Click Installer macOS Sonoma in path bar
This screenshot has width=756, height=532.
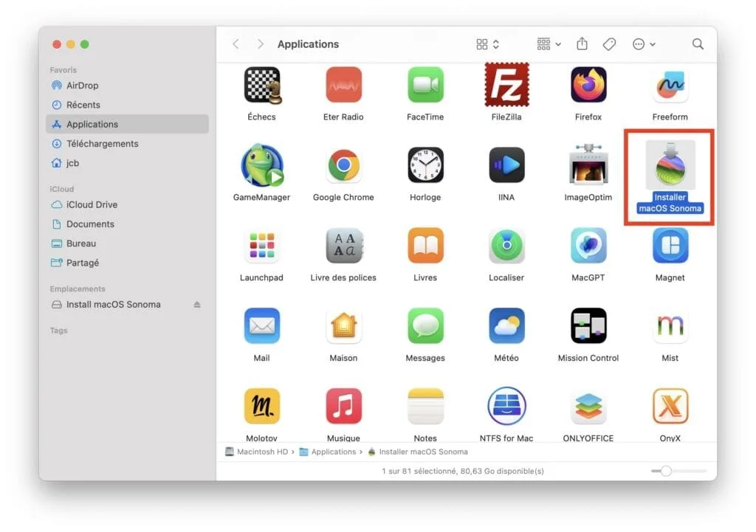[x=418, y=452]
